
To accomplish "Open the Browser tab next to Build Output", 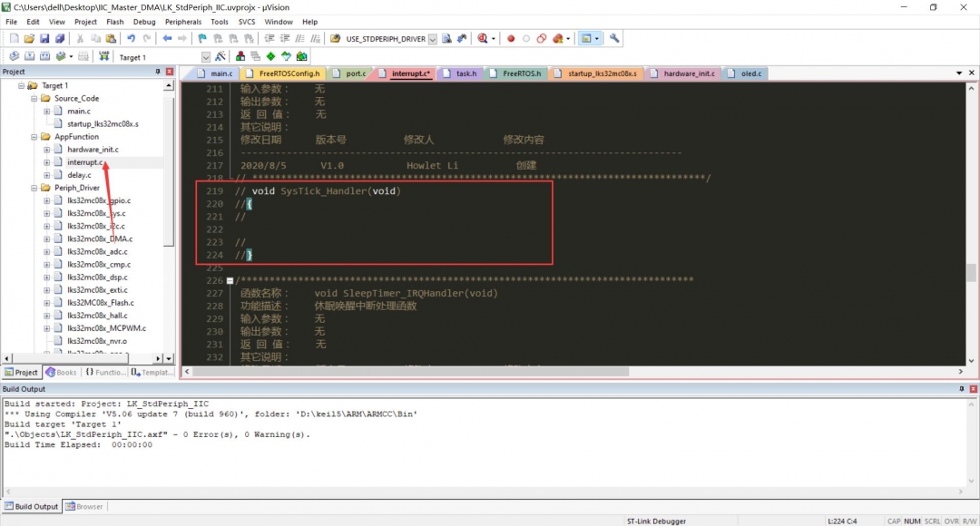I will pyautogui.click(x=83, y=507).
